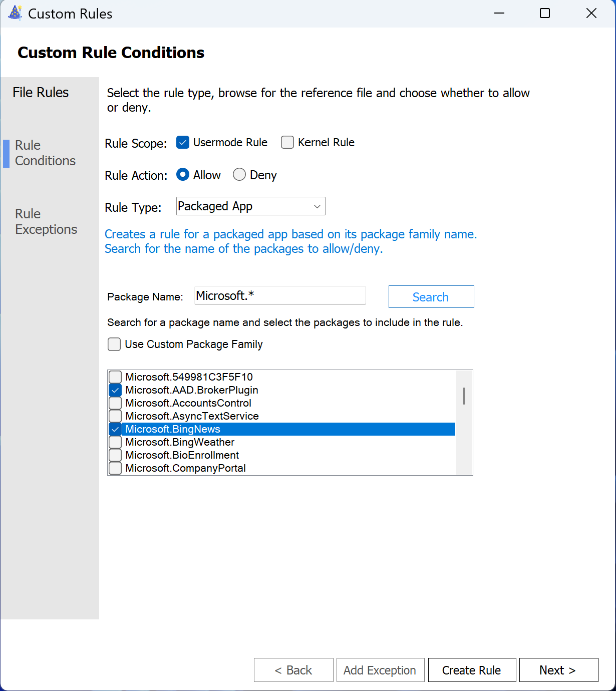
Task: Click the Add Exception button
Action: [380, 670]
